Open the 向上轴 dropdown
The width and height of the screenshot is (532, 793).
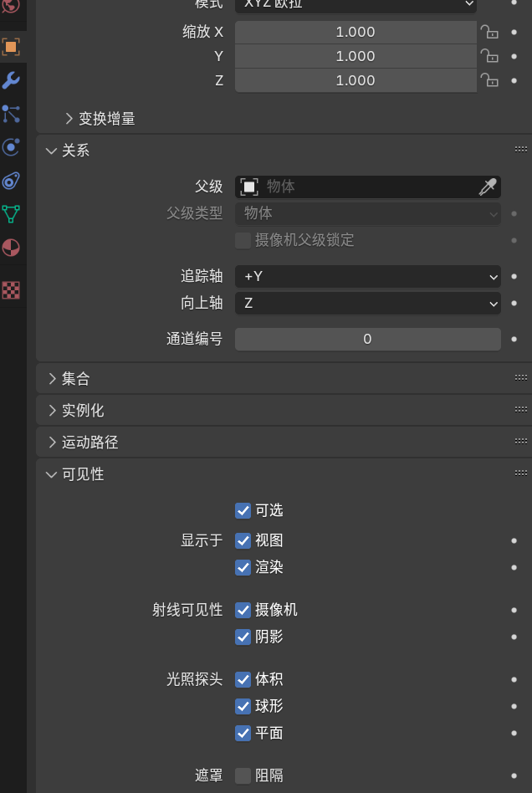pos(368,304)
